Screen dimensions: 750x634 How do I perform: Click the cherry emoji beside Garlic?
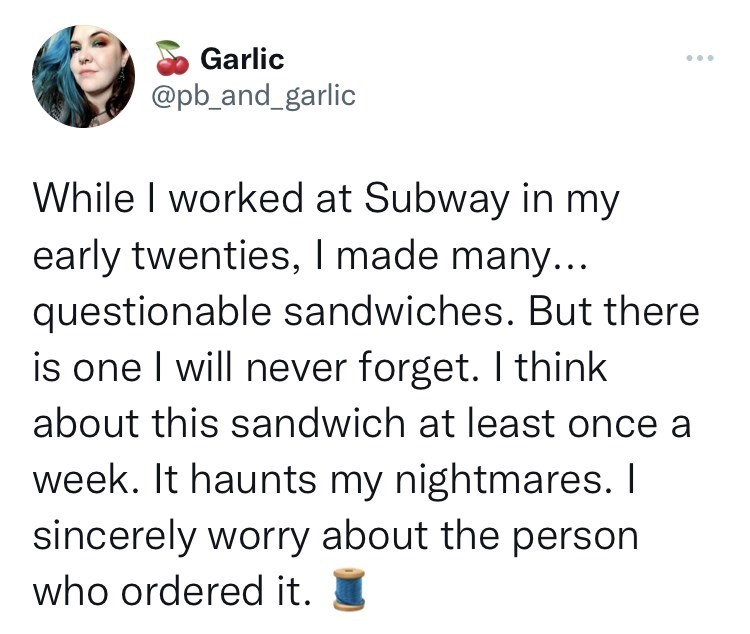(174, 60)
